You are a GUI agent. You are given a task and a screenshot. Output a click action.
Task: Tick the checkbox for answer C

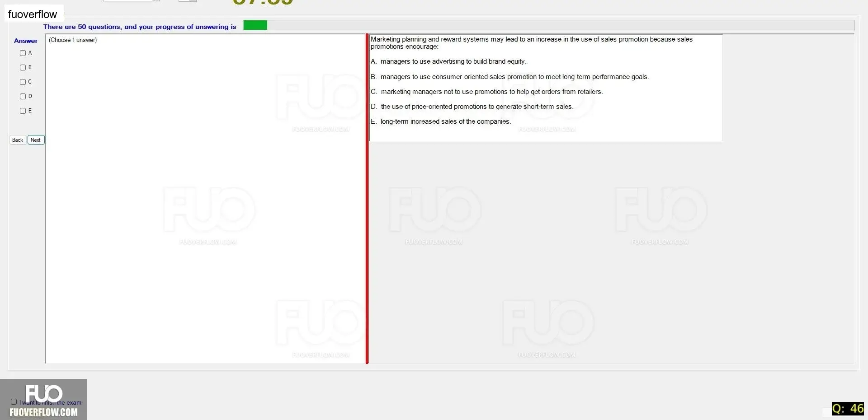[x=23, y=82]
